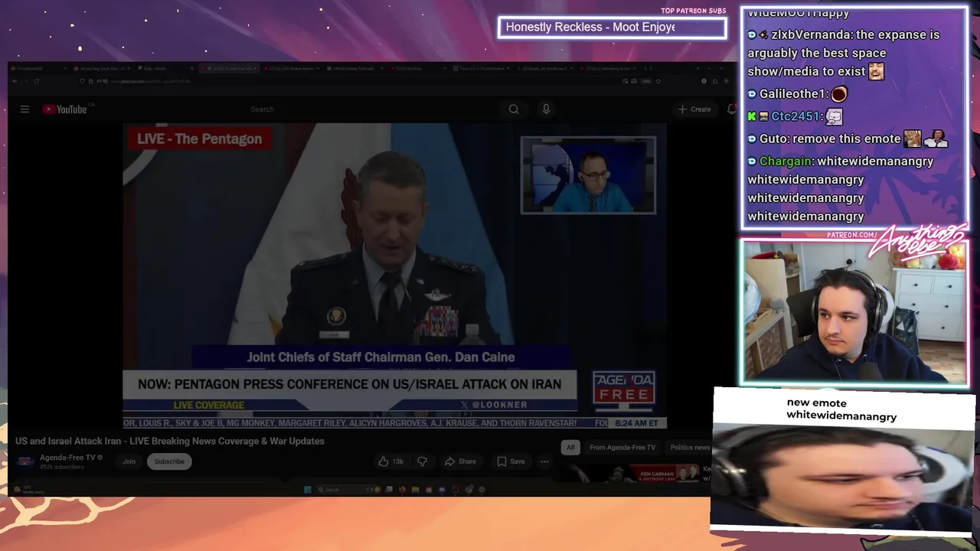Click chat username Guto
The width and height of the screenshot is (980, 551).
pyautogui.click(x=773, y=139)
